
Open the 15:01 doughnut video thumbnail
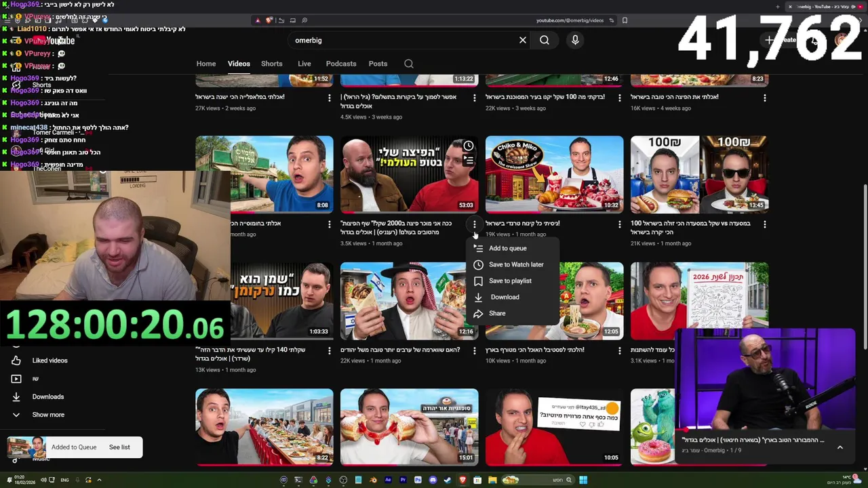pyautogui.click(x=410, y=427)
